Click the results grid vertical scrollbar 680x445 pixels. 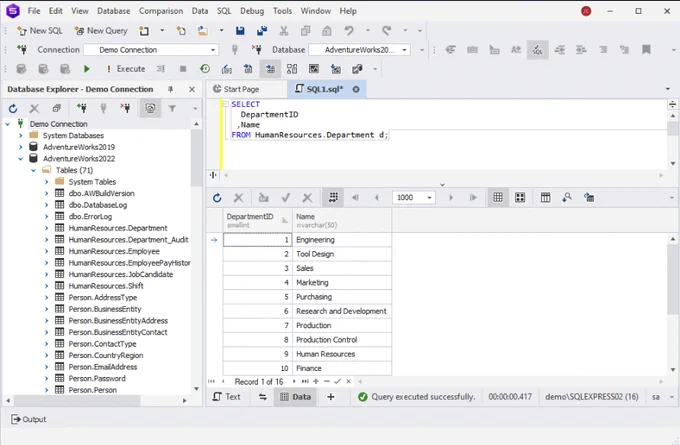[673, 304]
